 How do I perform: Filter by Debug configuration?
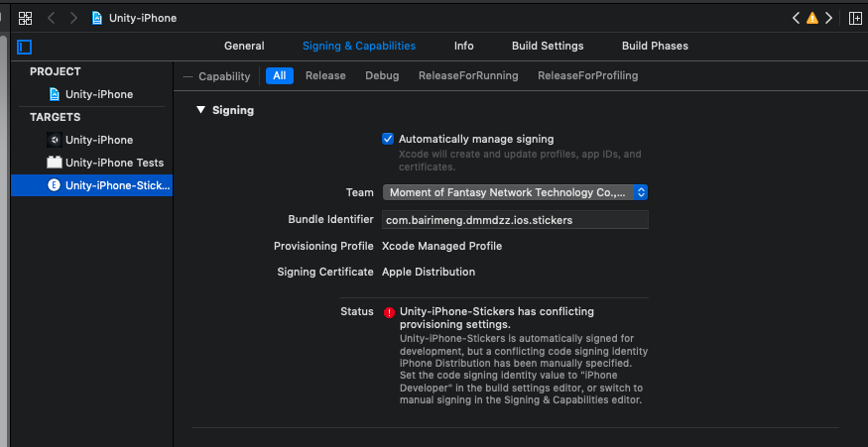click(x=382, y=75)
